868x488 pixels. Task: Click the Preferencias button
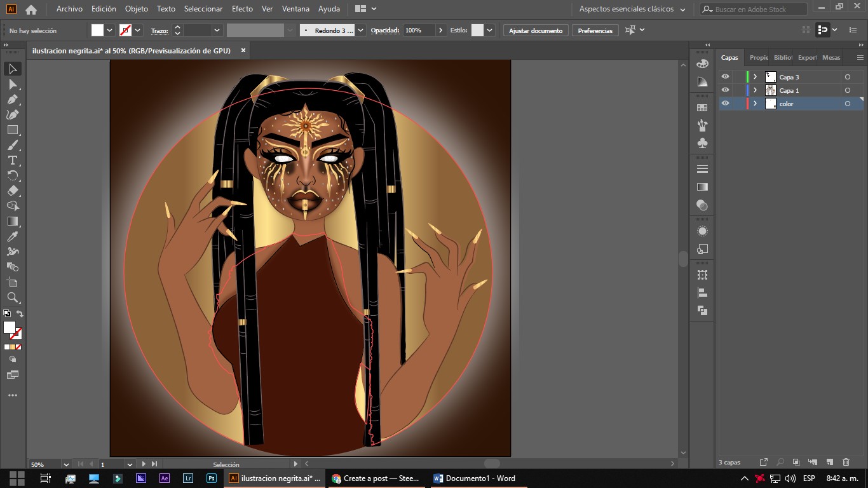coord(595,30)
